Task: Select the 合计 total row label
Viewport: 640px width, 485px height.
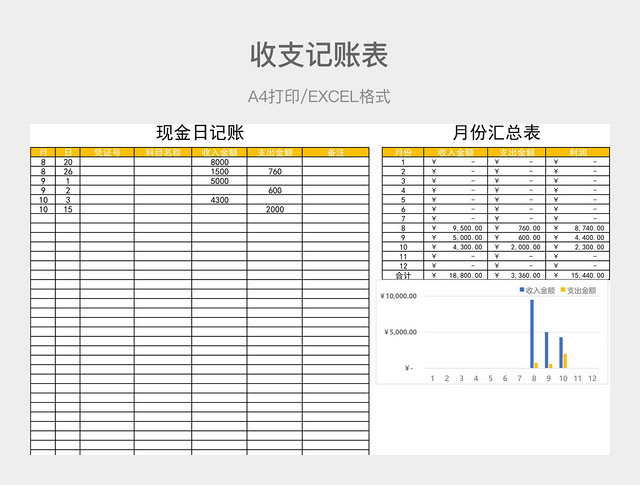Action: pos(403,276)
